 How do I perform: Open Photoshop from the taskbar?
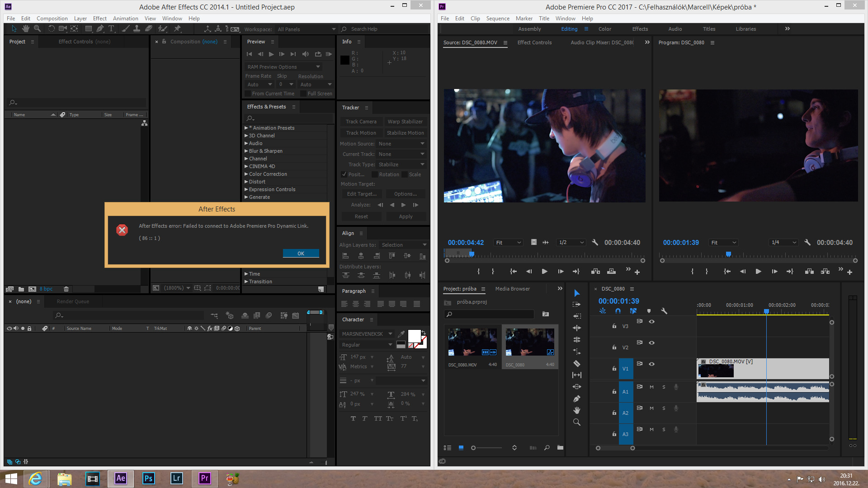coord(148,478)
